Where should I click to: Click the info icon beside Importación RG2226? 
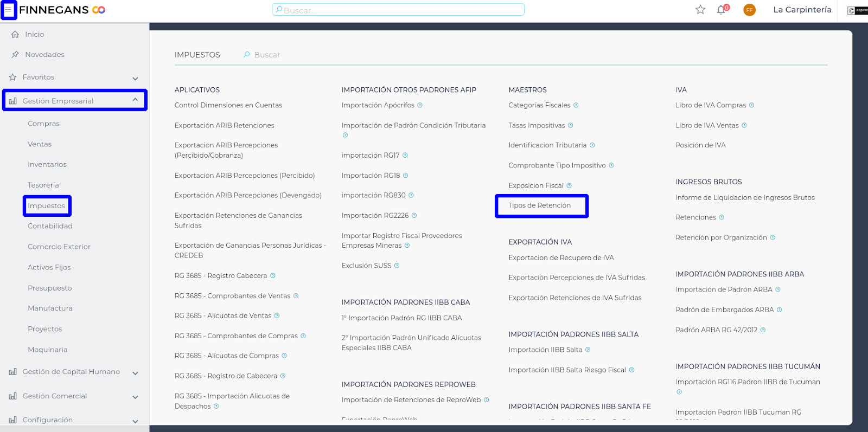[x=414, y=216]
